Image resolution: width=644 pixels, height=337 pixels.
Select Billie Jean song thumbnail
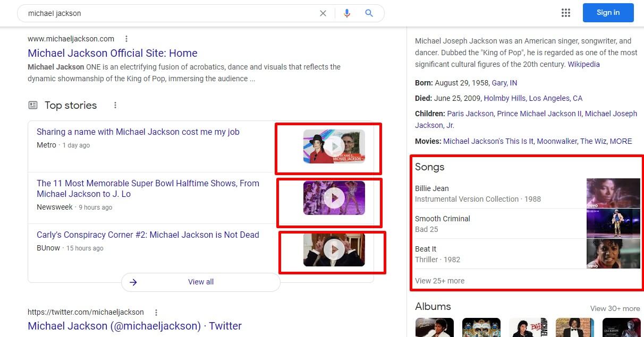point(613,193)
